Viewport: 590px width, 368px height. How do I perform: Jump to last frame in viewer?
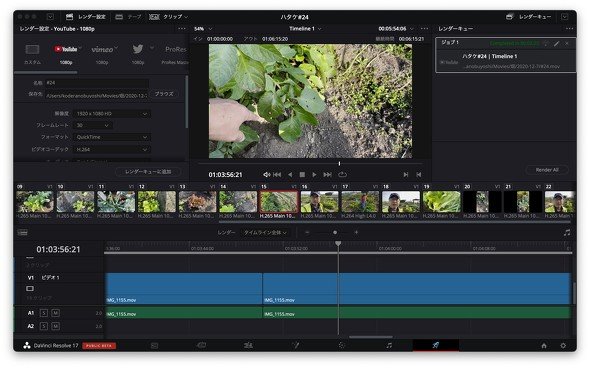[x=327, y=175]
